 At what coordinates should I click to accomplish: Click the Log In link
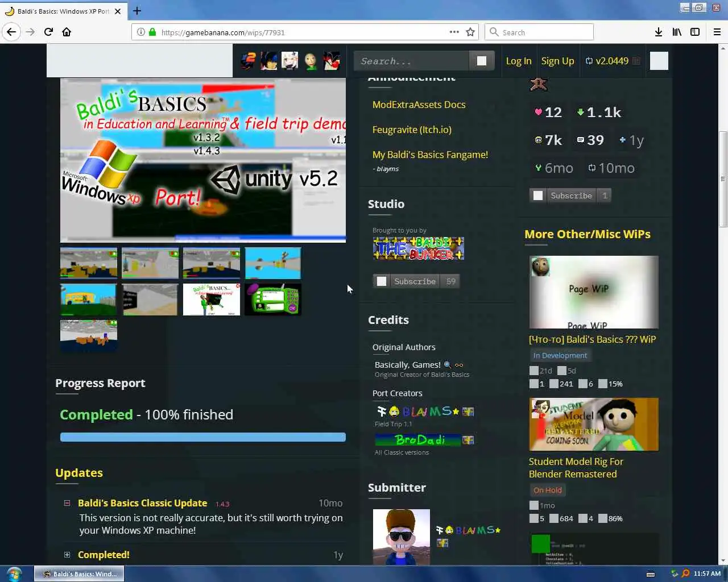click(x=519, y=61)
